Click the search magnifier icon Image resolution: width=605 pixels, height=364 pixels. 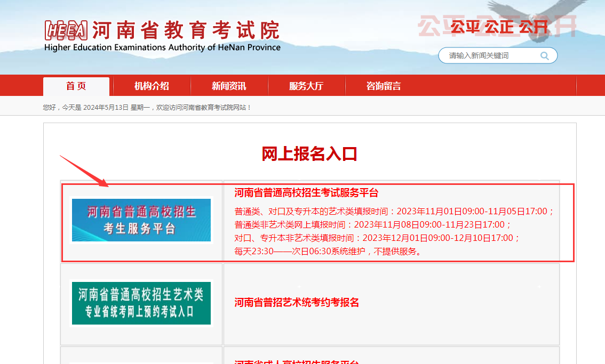tap(544, 55)
